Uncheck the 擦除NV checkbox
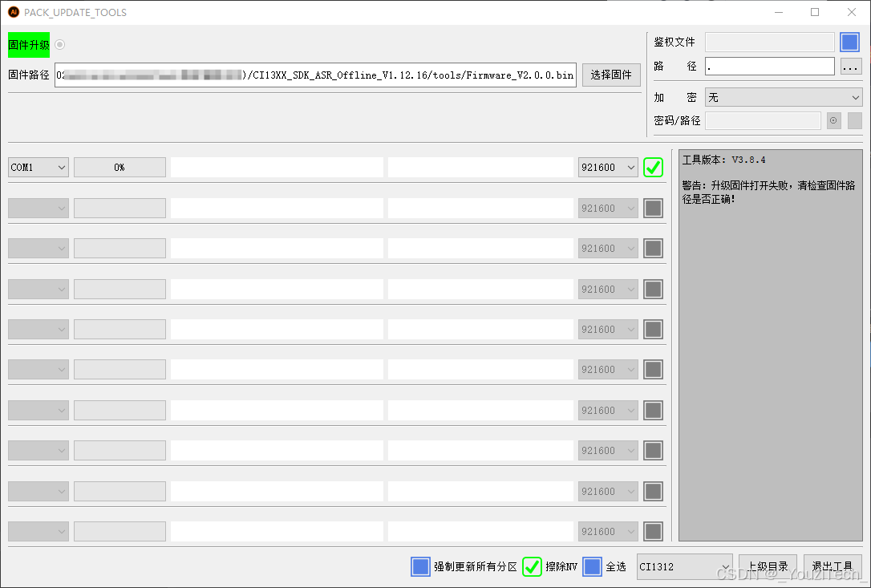Screen dimensions: 871x588 pyautogui.click(x=533, y=567)
